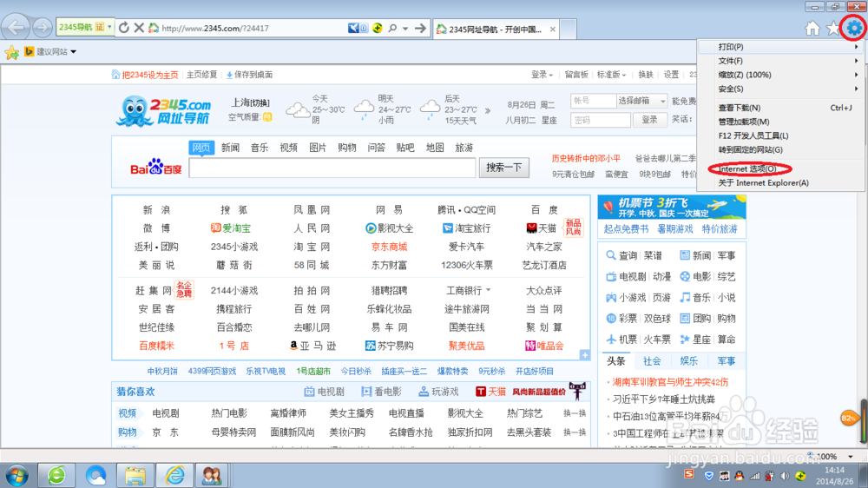The width and height of the screenshot is (868, 488).
Task: Open the address bar search options arrow
Action: (405, 29)
